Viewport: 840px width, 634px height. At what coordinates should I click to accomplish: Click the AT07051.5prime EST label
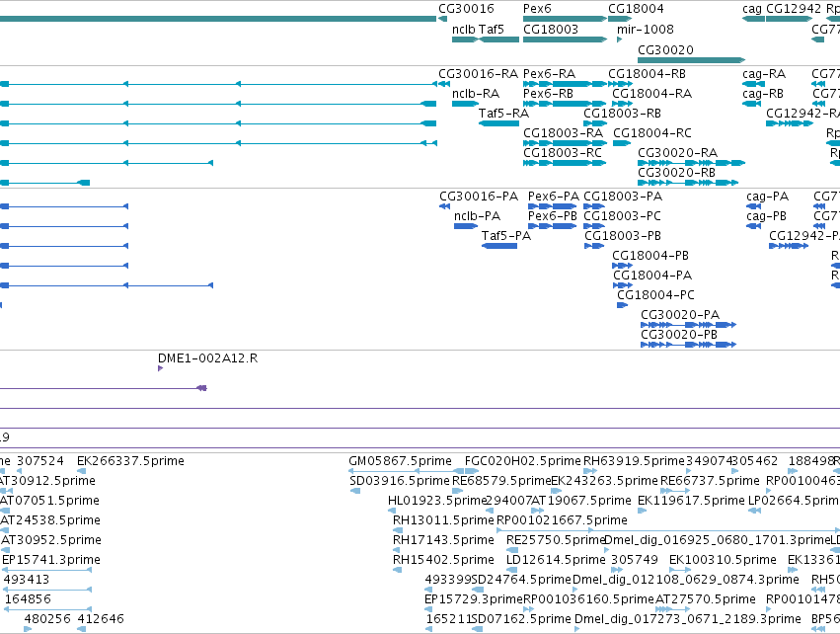(49, 501)
